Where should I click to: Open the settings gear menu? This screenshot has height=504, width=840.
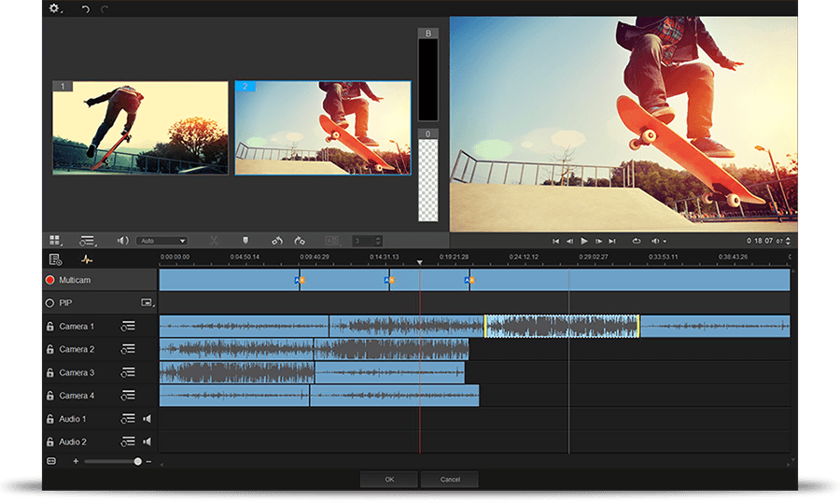tap(54, 8)
